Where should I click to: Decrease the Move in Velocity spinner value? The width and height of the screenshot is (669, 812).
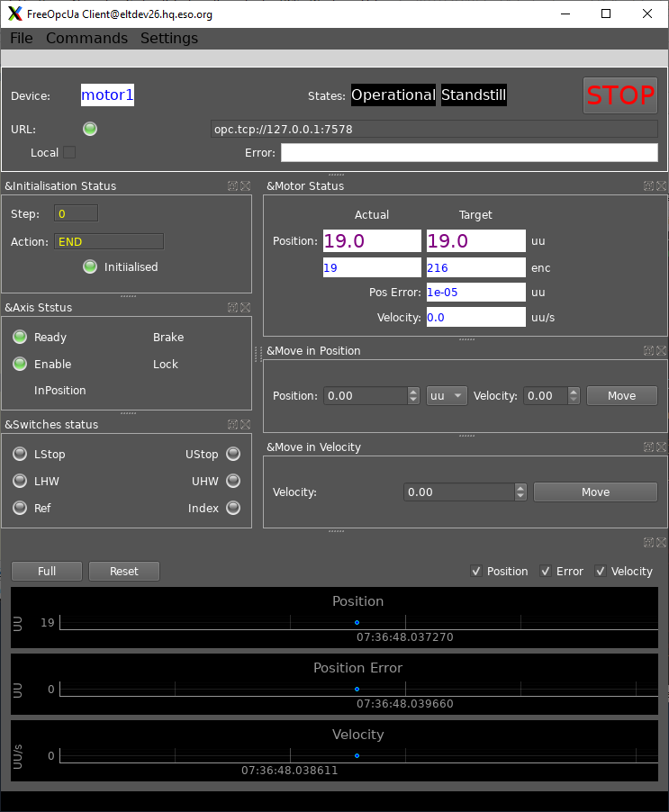point(520,497)
